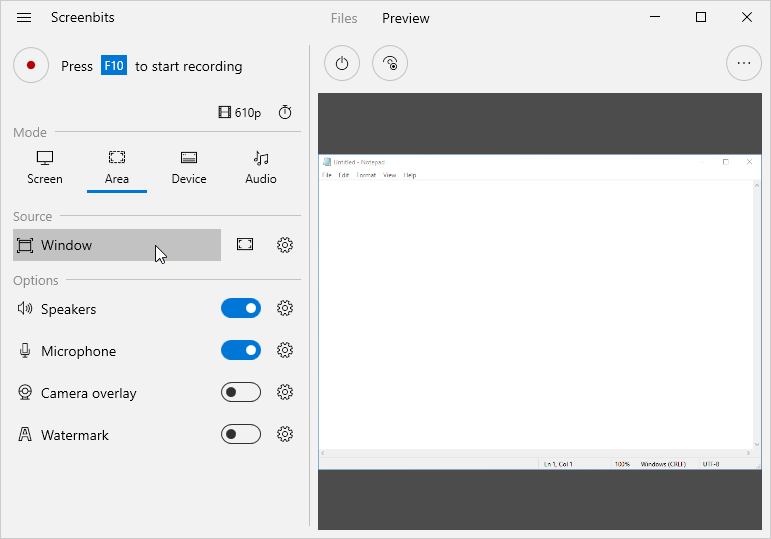This screenshot has height=539, width=771.
Task: Open Microphone settings gear
Action: (x=285, y=350)
